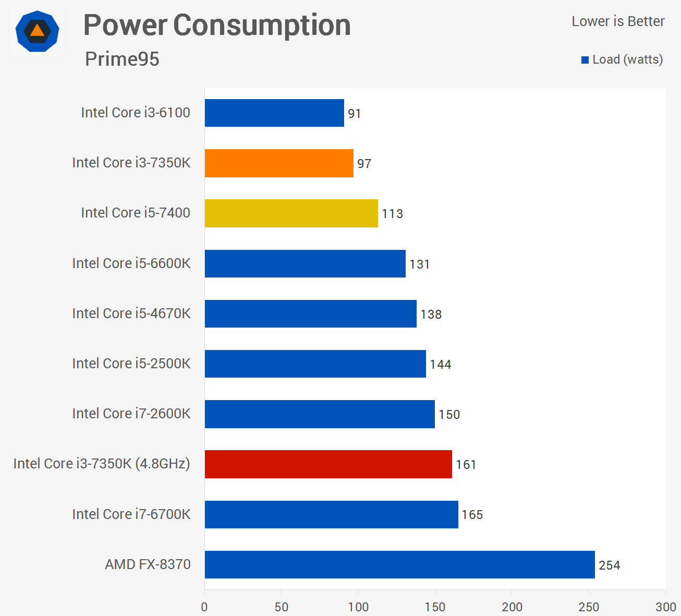Click the axis tick label 250

(x=589, y=607)
